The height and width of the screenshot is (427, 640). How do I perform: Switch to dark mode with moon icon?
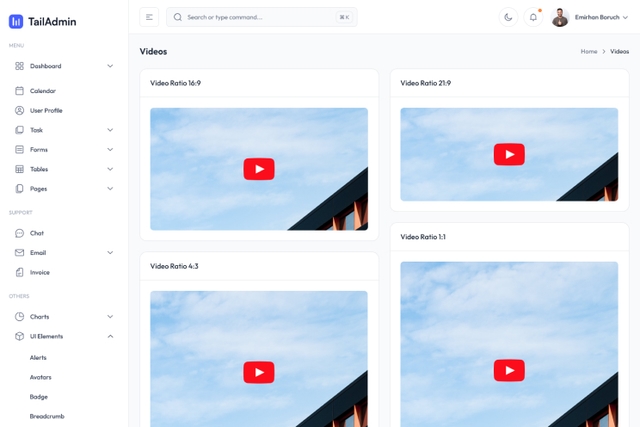(x=508, y=17)
